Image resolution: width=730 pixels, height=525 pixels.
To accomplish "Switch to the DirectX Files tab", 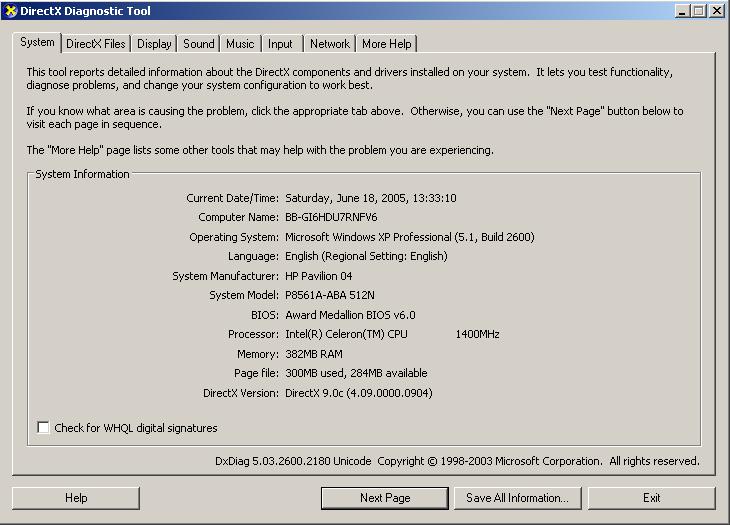I will 96,44.
